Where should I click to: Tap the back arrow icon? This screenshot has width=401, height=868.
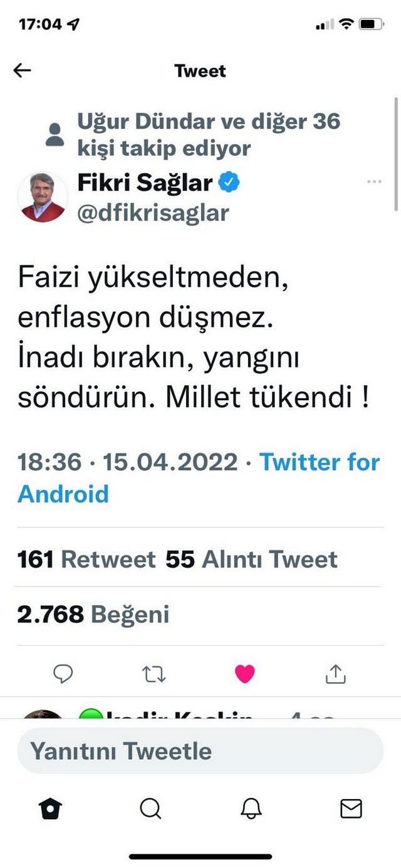(22, 71)
